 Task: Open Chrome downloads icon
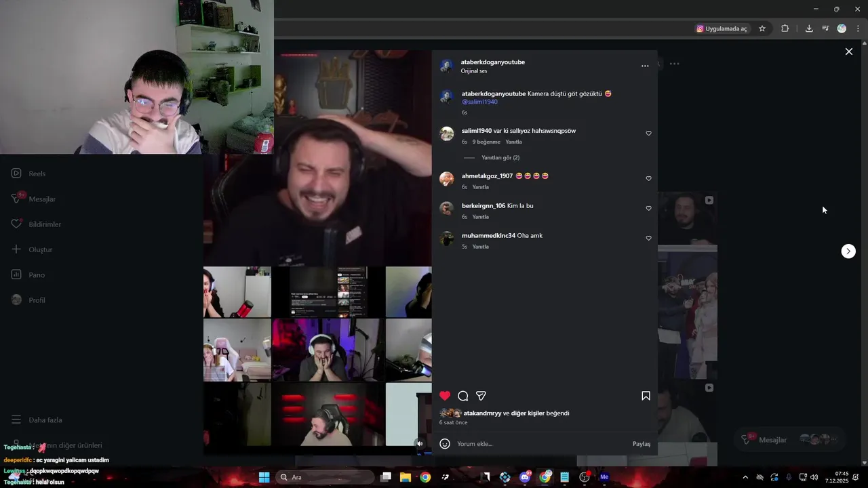click(809, 28)
